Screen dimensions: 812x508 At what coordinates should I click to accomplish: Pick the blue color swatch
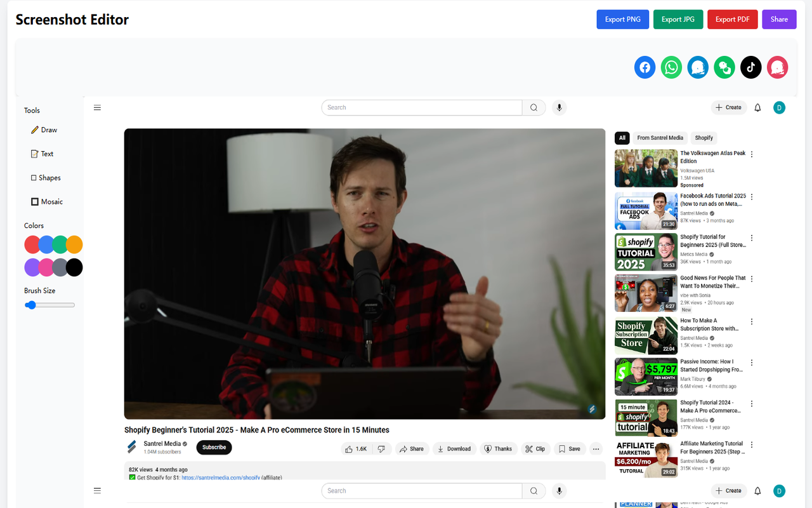coord(46,244)
